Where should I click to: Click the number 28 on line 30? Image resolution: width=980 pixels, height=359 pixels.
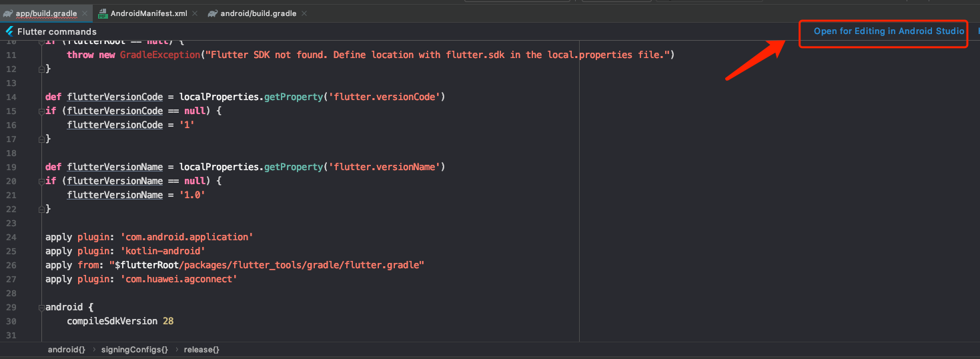[168, 321]
